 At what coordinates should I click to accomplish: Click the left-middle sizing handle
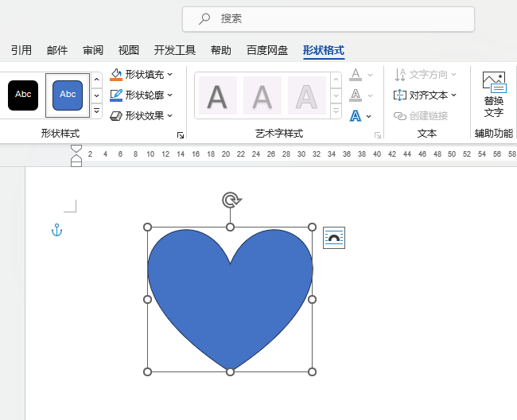tap(147, 299)
